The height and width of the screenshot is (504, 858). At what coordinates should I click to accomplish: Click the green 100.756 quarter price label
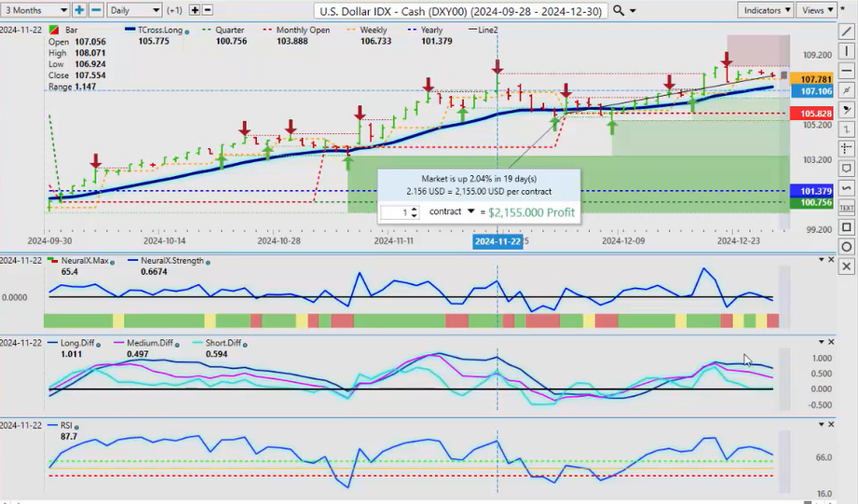pos(810,202)
